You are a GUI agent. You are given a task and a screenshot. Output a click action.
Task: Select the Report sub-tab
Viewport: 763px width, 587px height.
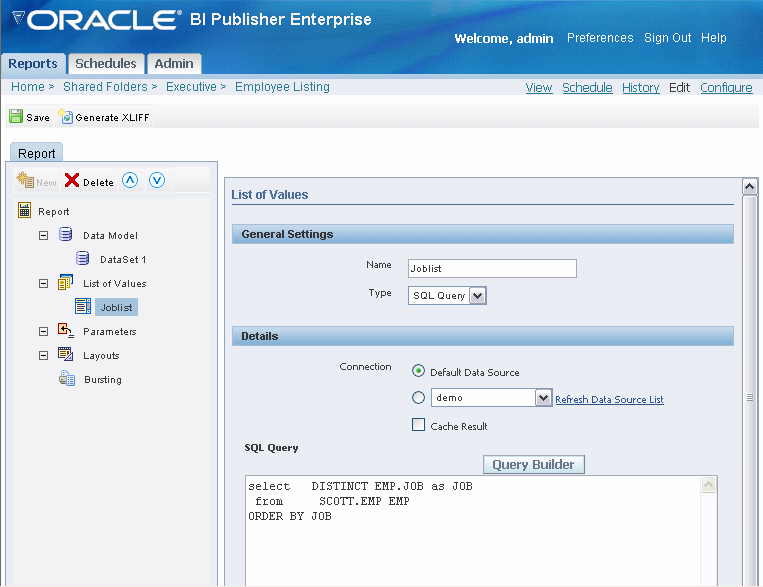[x=36, y=153]
